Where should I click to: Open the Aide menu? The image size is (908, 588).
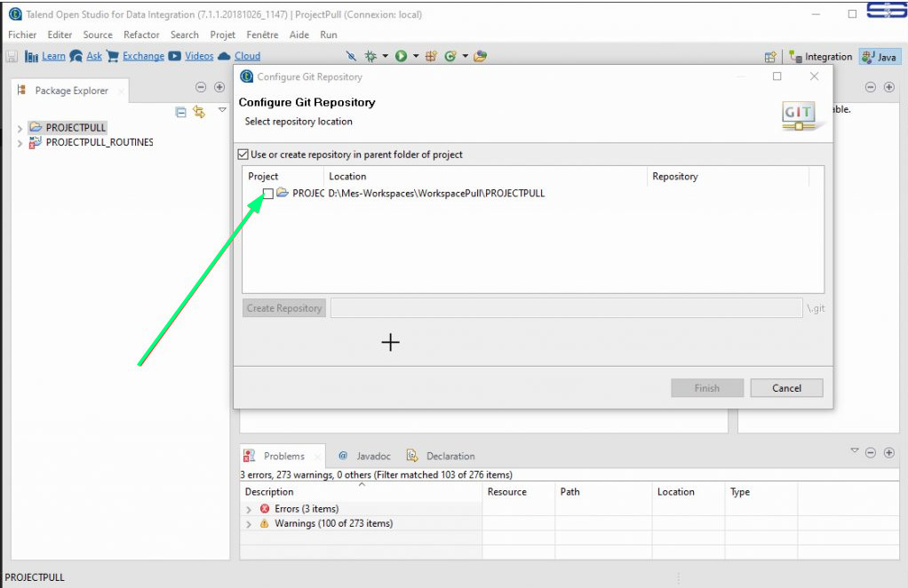pyautogui.click(x=299, y=35)
